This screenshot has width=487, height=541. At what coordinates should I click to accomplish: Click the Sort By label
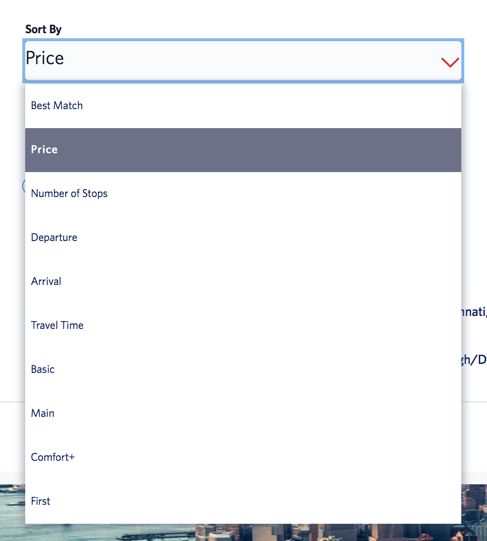pyautogui.click(x=43, y=29)
